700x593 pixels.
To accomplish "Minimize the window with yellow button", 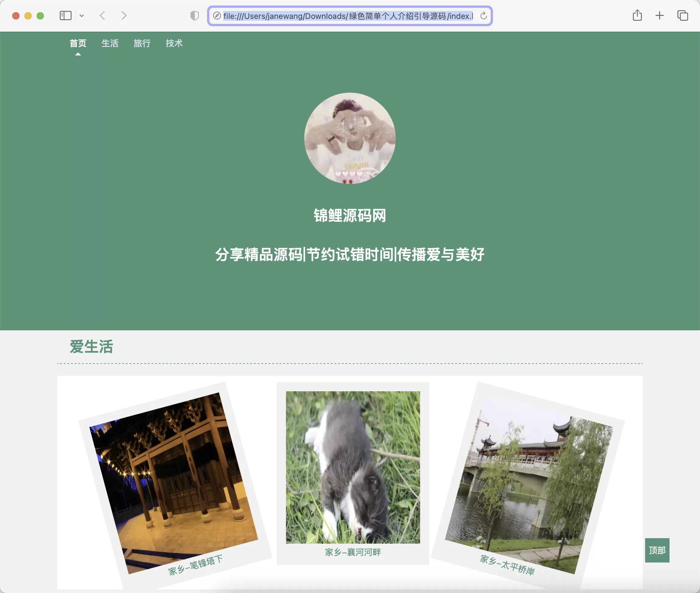I will [x=28, y=16].
